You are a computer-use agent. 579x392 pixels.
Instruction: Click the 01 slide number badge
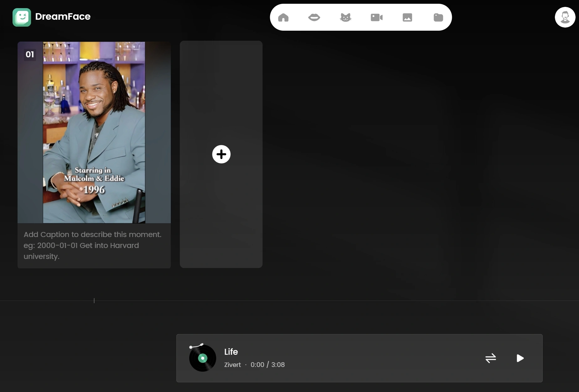tap(30, 54)
